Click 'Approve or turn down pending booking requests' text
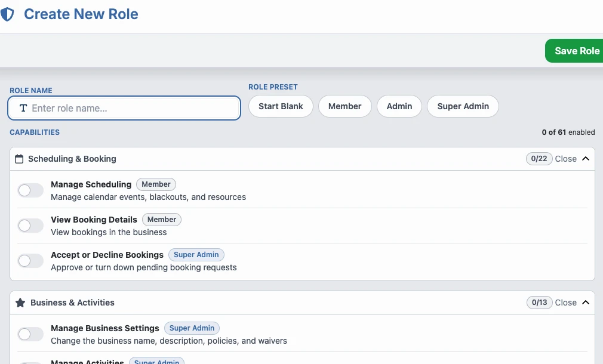This screenshot has width=603, height=364. coord(144,267)
